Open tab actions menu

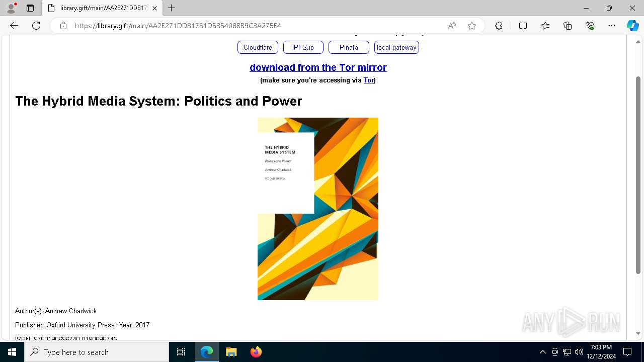30,8
